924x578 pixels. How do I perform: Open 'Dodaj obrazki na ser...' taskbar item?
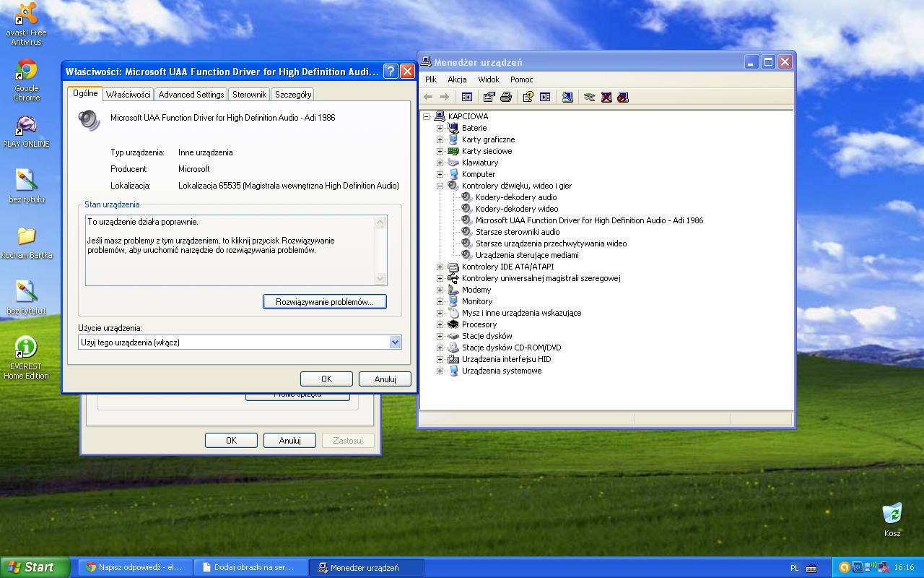click(x=251, y=568)
